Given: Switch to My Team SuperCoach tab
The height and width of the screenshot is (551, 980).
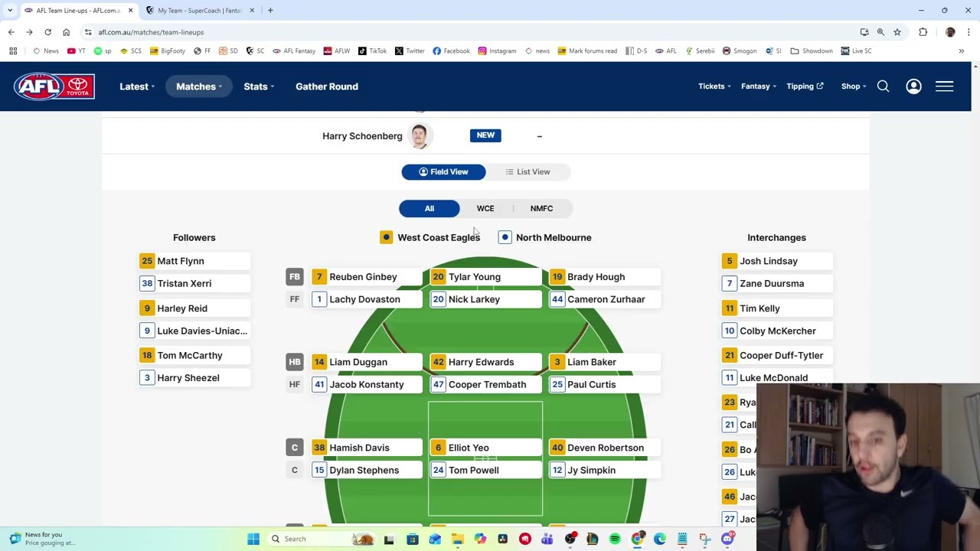Looking at the screenshot, I should click(199, 11).
